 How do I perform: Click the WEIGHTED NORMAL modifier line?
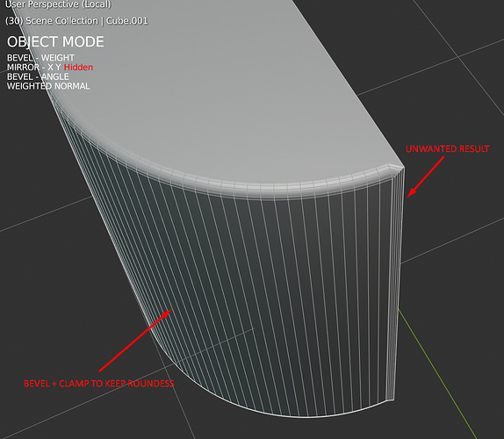click(48, 86)
